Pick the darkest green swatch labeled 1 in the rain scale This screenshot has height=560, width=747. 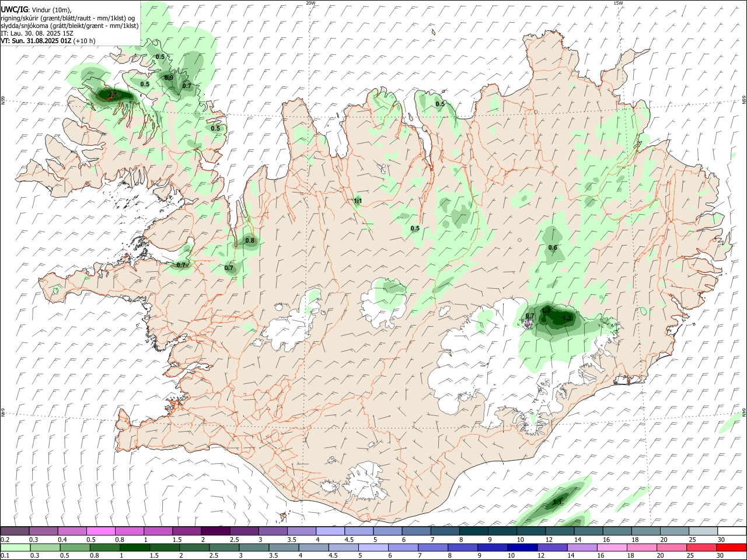coord(134,547)
